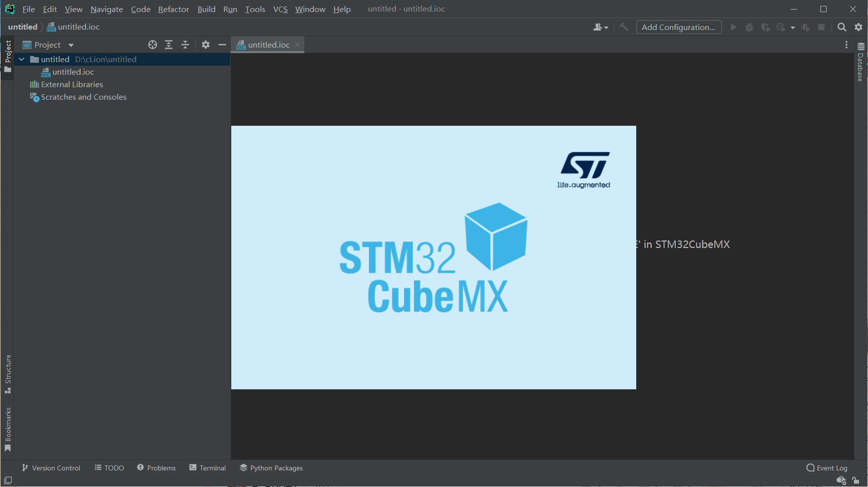Open Project panel gear options
868x487 pixels.
[x=206, y=45]
